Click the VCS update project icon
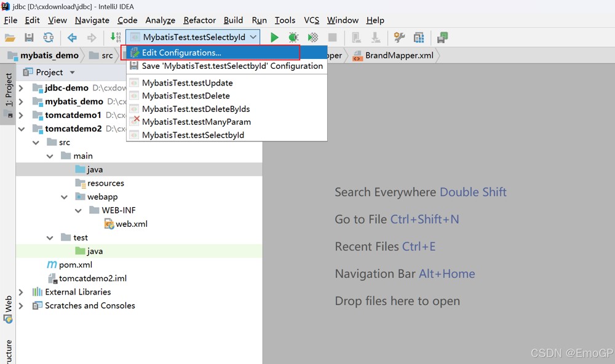 pos(356,38)
